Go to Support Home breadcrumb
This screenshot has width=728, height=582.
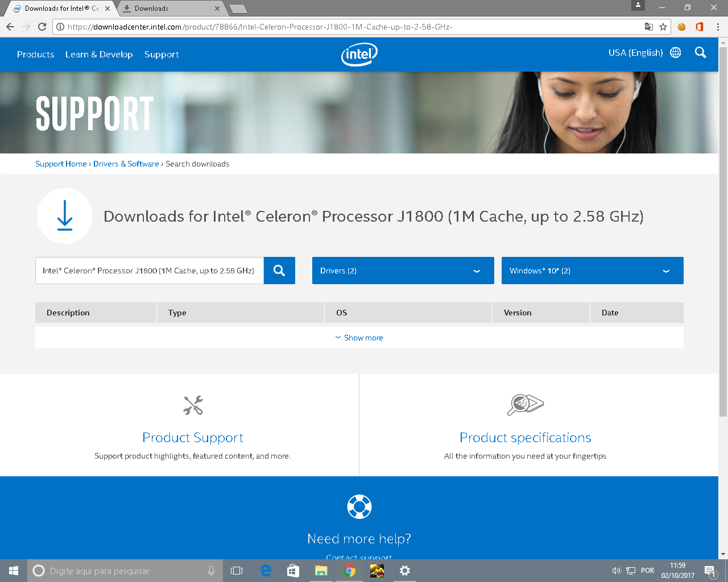61,164
